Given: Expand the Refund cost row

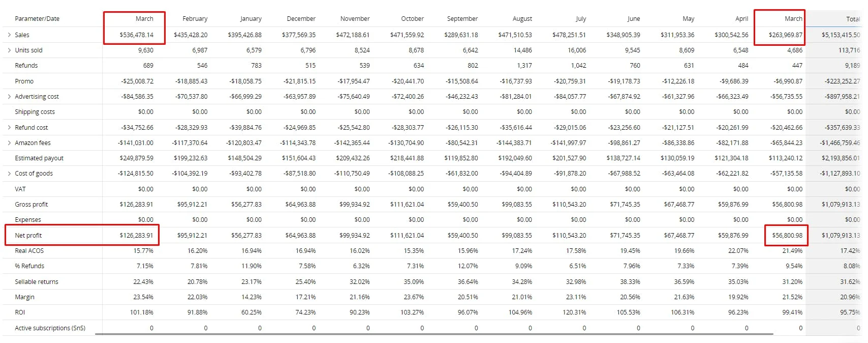Looking at the screenshot, I should (9, 127).
